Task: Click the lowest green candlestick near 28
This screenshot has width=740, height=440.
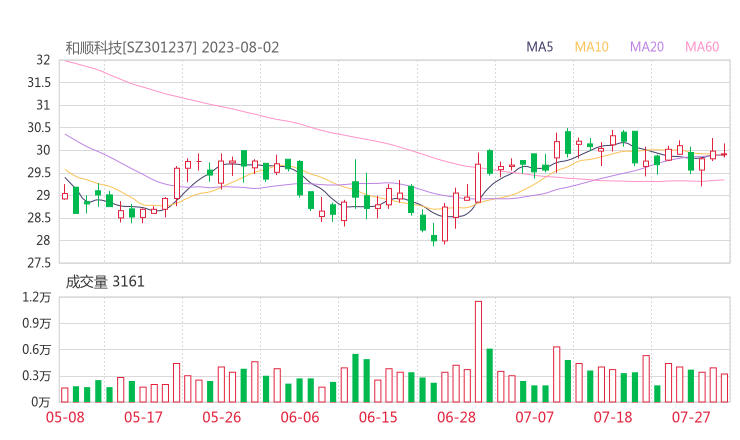Action: (x=434, y=237)
